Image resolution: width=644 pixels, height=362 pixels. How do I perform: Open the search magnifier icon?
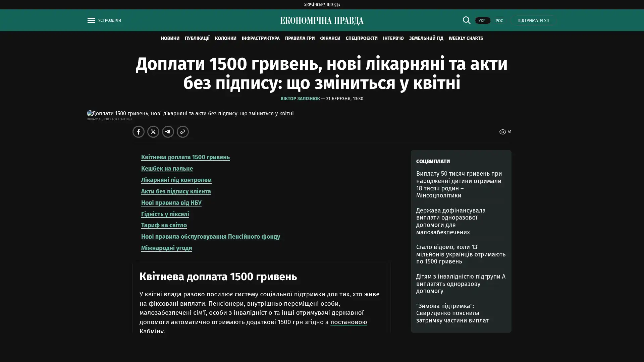[x=466, y=20]
